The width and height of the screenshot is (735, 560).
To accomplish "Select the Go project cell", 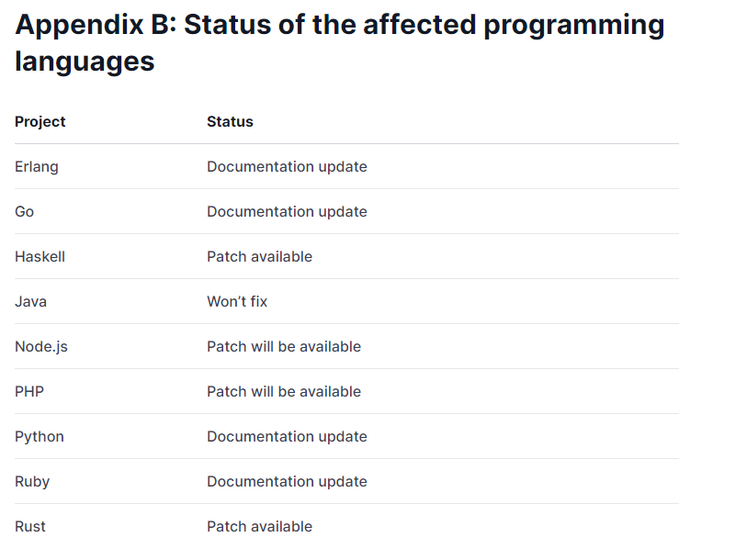I will (25, 211).
